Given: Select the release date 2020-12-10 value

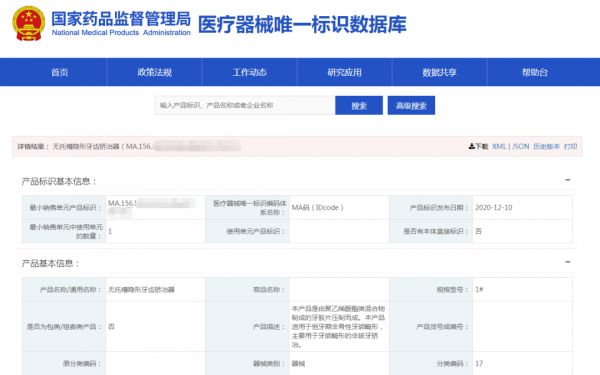Looking at the screenshot, I should pyautogui.click(x=494, y=207).
